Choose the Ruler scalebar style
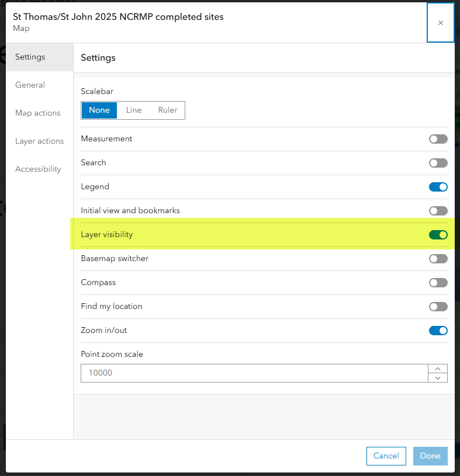This screenshot has height=476, width=460. 167,110
